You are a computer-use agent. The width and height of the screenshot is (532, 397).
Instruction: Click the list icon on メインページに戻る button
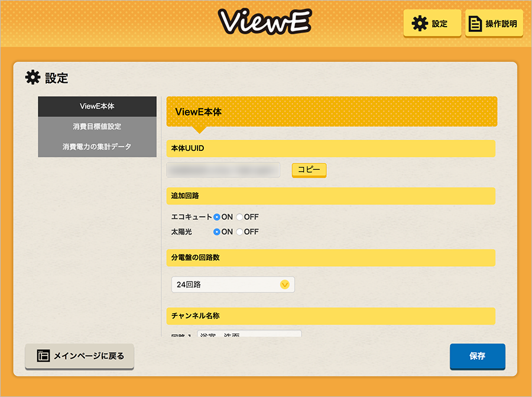point(43,356)
